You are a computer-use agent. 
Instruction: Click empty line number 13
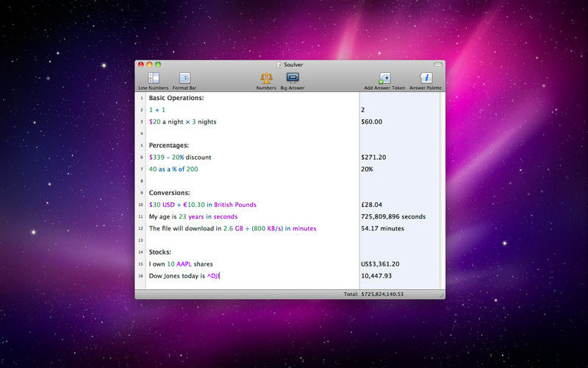tap(141, 241)
